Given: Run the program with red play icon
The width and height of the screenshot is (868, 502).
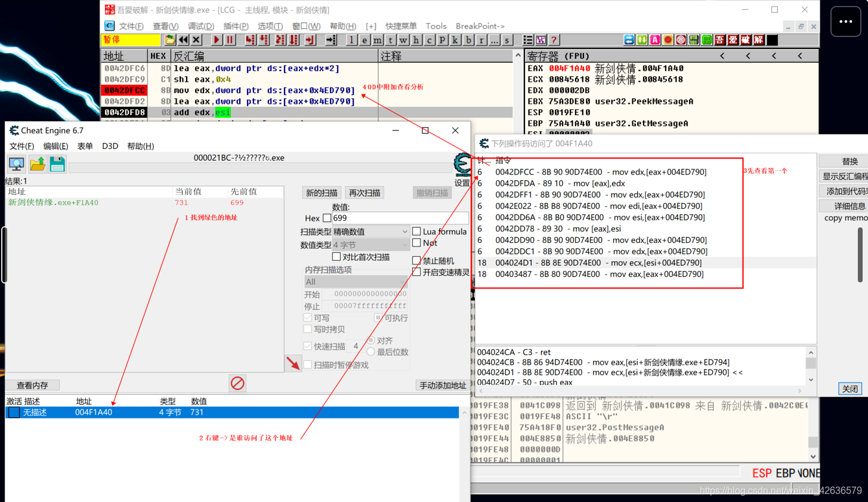Looking at the screenshot, I should 217,40.
